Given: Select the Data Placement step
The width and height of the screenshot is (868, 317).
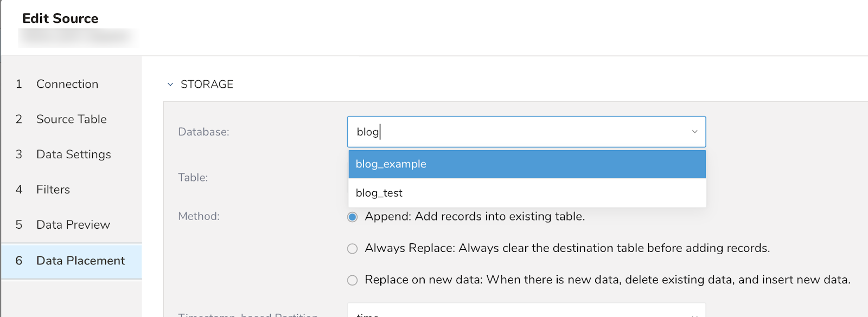Looking at the screenshot, I should tap(80, 261).
